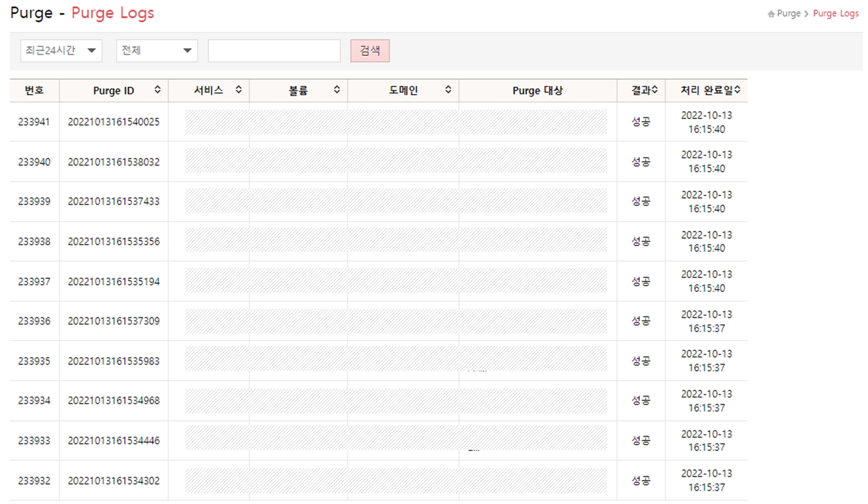Click the 서비스 column sort icon
This screenshot has height=504, width=868.
pos(238,90)
